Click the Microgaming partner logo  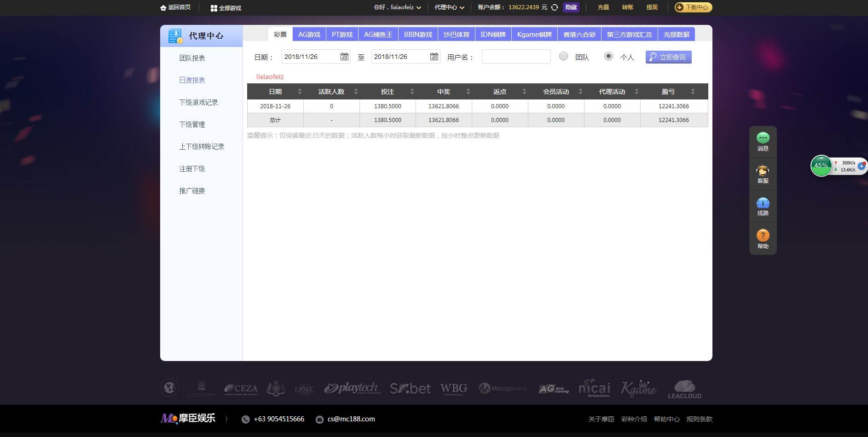tap(502, 389)
